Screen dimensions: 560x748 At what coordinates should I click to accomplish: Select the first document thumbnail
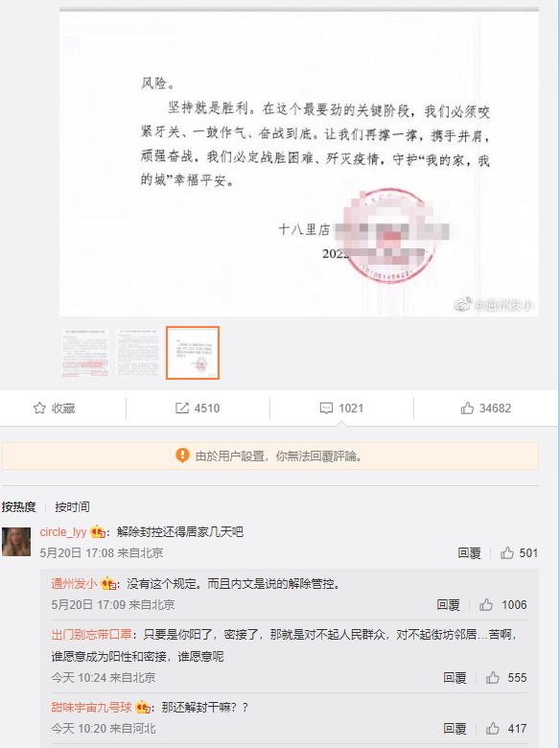pyautogui.click(x=85, y=353)
